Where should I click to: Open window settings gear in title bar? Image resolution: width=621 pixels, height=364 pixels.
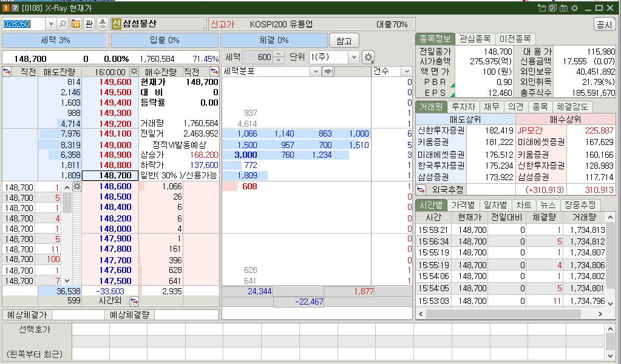point(574,8)
